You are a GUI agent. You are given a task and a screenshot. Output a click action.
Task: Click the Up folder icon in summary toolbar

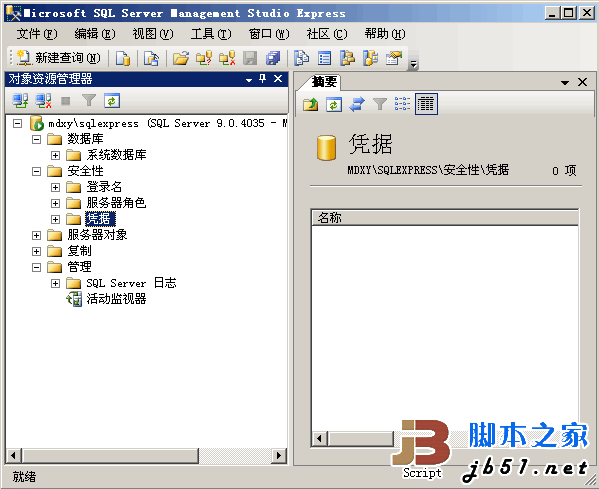pos(311,104)
